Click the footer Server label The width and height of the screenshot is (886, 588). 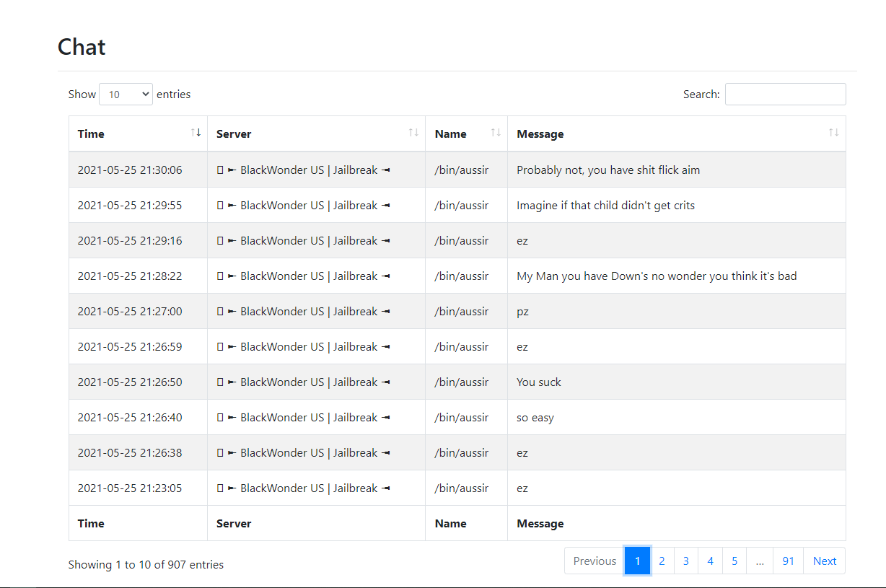(x=234, y=523)
